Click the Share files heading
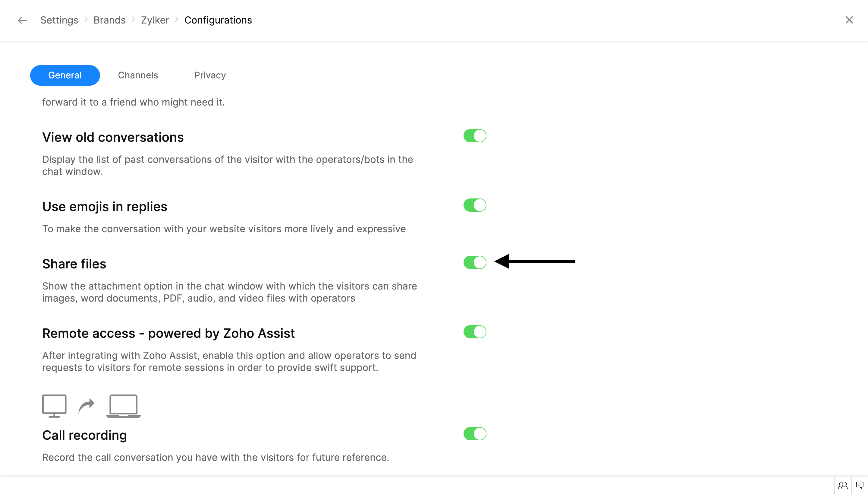868x494 pixels. tap(74, 264)
